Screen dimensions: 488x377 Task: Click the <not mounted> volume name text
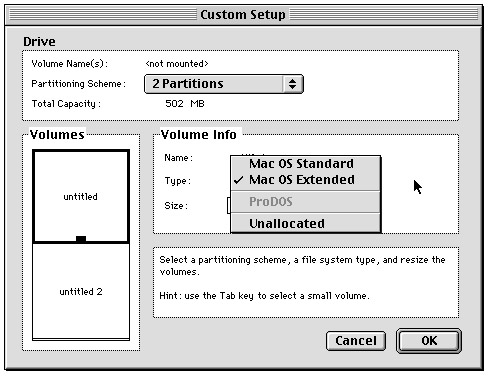(177, 64)
